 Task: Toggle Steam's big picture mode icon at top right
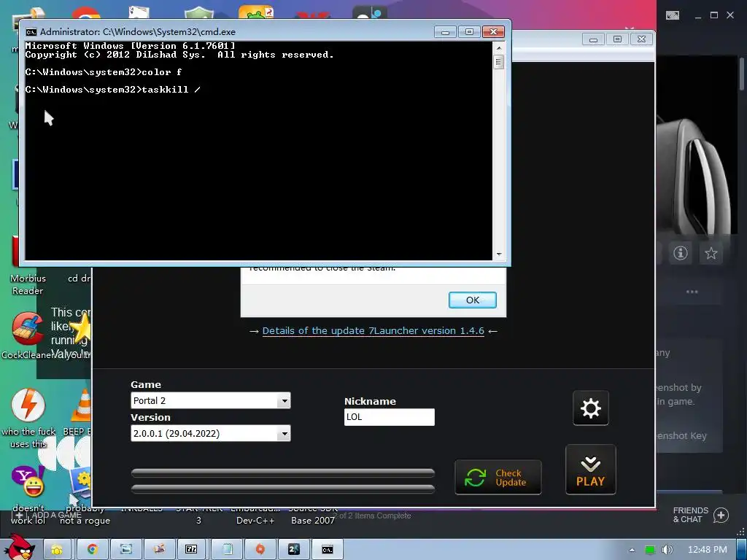tap(673, 15)
